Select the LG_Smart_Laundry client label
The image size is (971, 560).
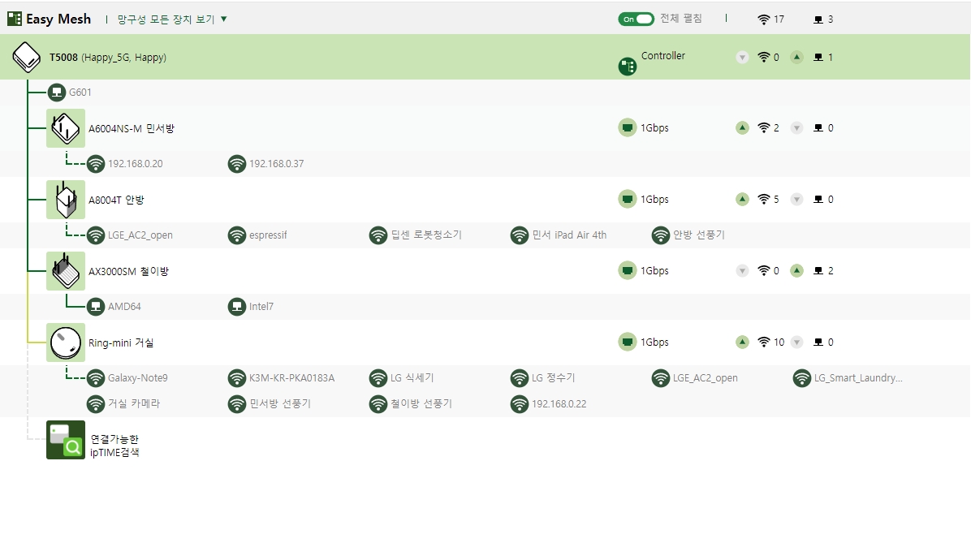click(x=858, y=378)
